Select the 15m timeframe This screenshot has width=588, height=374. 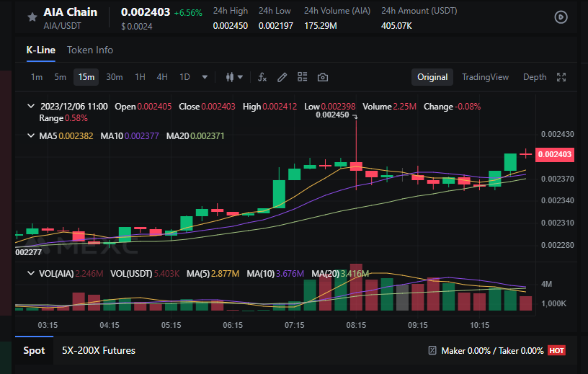click(86, 77)
